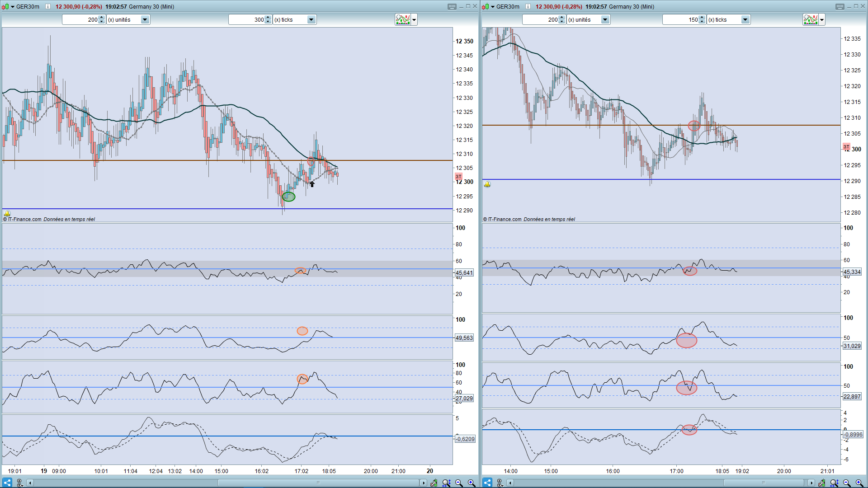Click the info icon beside left GER30m
868x488 pixels.
pyautogui.click(x=48, y=6)
